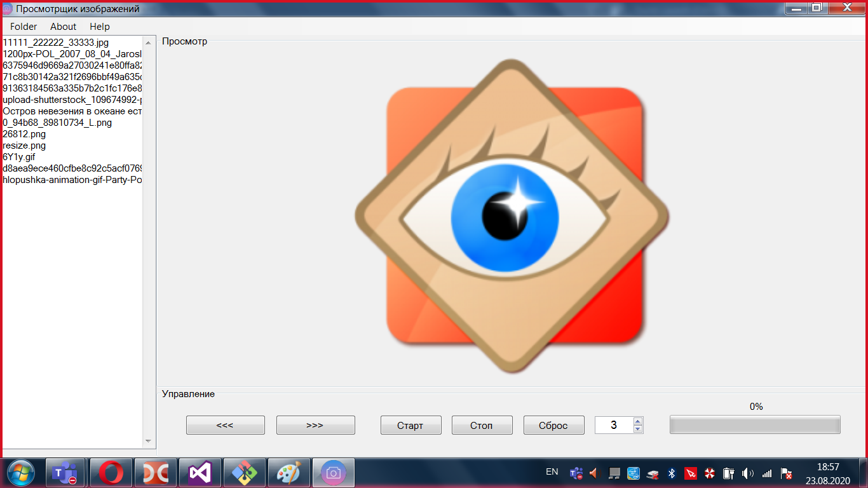Click the network signal icon in the tray
This screenshot has height=488, width=868.
coord(766,473)
